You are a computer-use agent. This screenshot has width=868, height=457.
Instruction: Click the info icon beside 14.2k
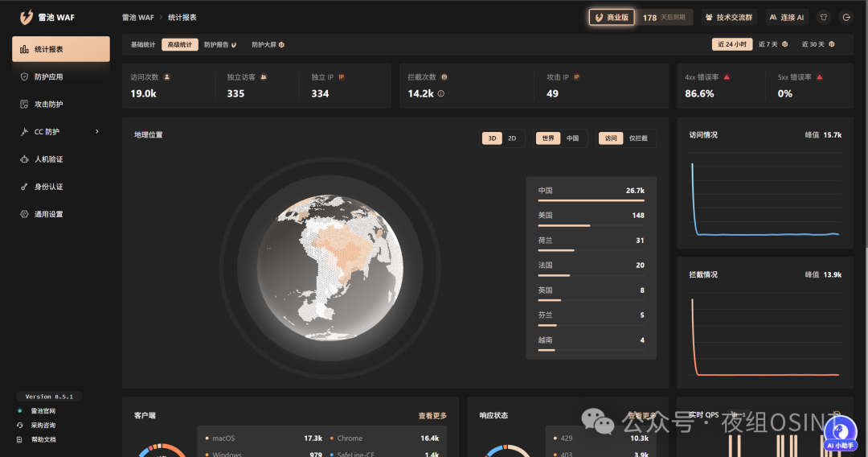pyautogui.click(x=441, y=93)
